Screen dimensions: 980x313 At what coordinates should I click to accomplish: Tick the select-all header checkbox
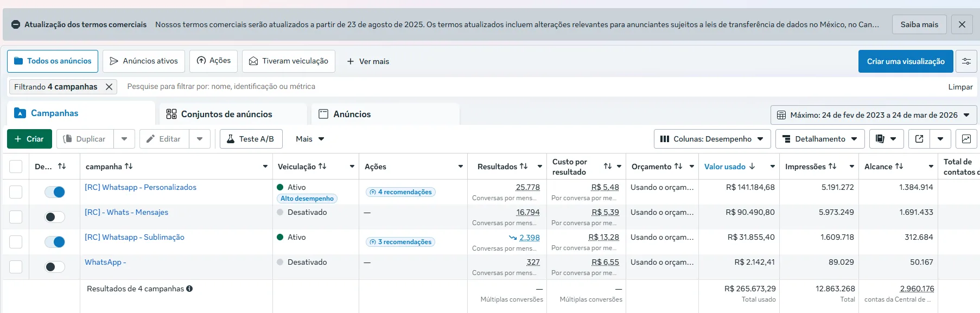pos(16,167)
